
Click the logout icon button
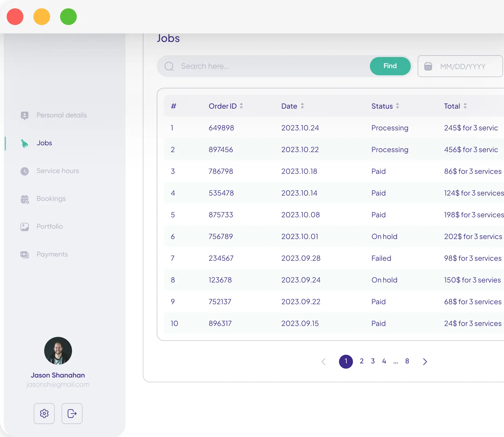click(72, 413)
